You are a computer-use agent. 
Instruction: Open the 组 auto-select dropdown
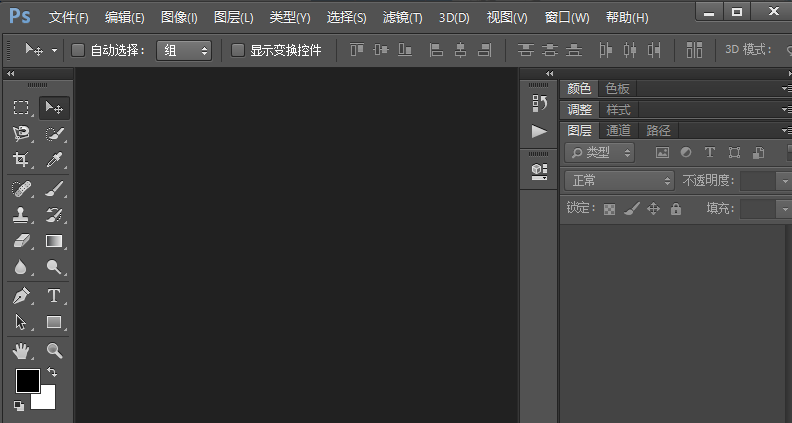coord(184,50)
